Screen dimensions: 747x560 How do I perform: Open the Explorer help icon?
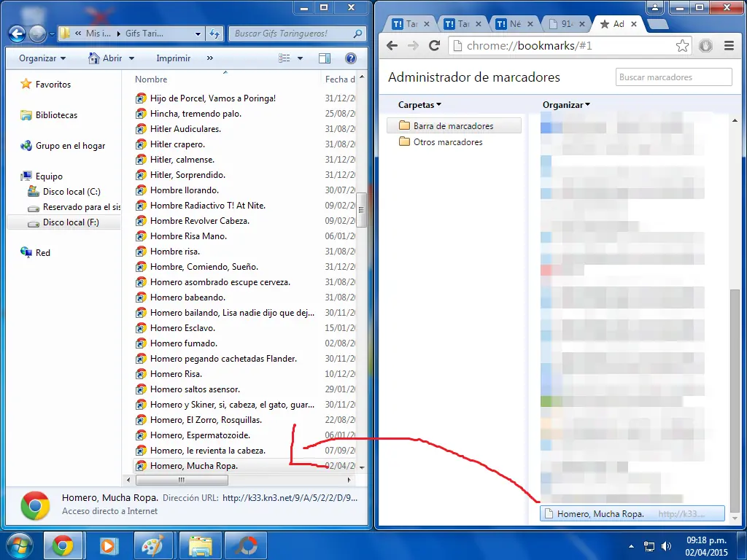[351, 58]
